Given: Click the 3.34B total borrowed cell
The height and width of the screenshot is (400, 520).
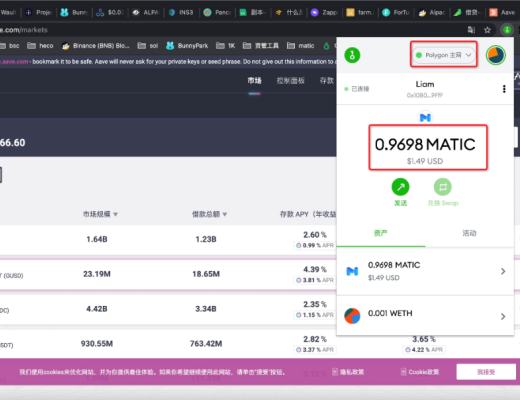Looking at the screenshot, I should [x=206, y=309].
